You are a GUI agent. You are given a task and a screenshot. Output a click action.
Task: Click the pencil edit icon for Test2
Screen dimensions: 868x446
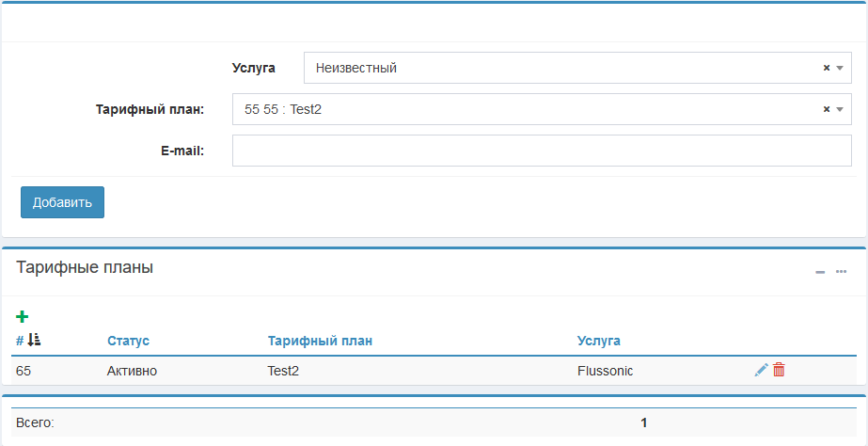click(761, 371)
